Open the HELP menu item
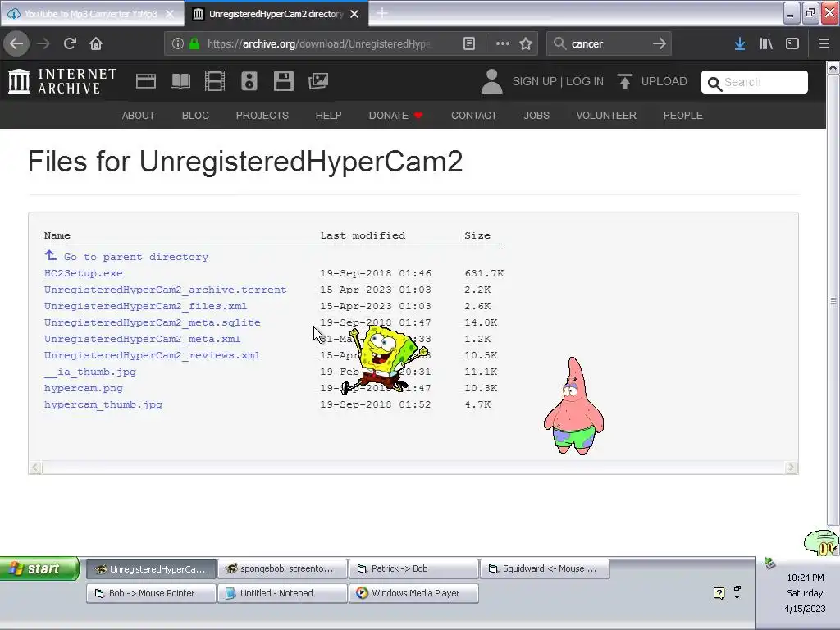The image size is (840, 630). [x=328, y=115]
